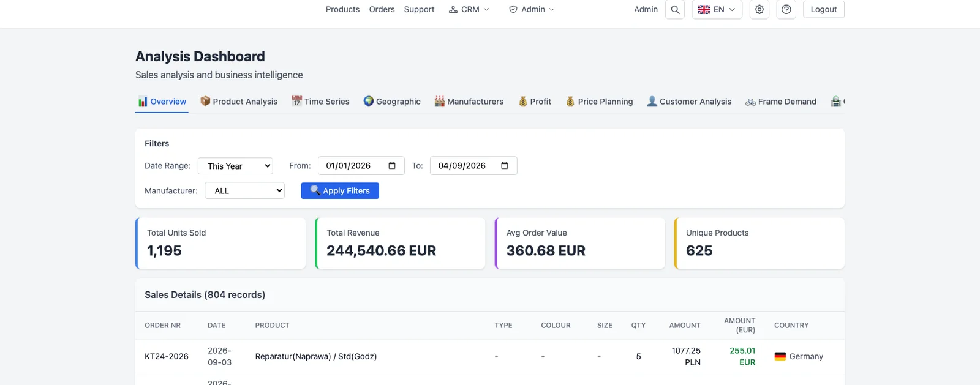The width and height of the screenshot is (980, 385).
Task: Click the Unique Products 625 card
Action: coord(759,244)
